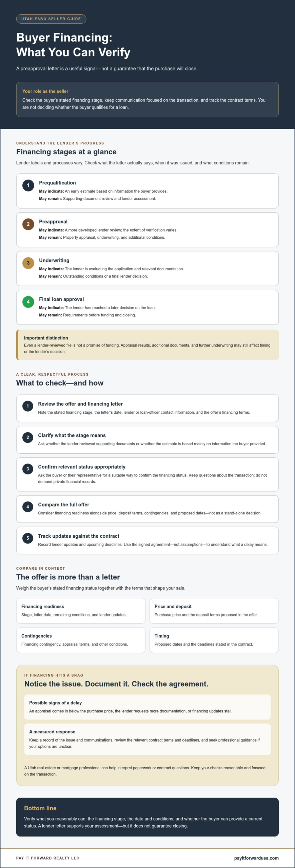The height and width of the screenshot is (868, 295).
Task: Select the number 1 Prequalification circle icon
Action: [28, 185]
